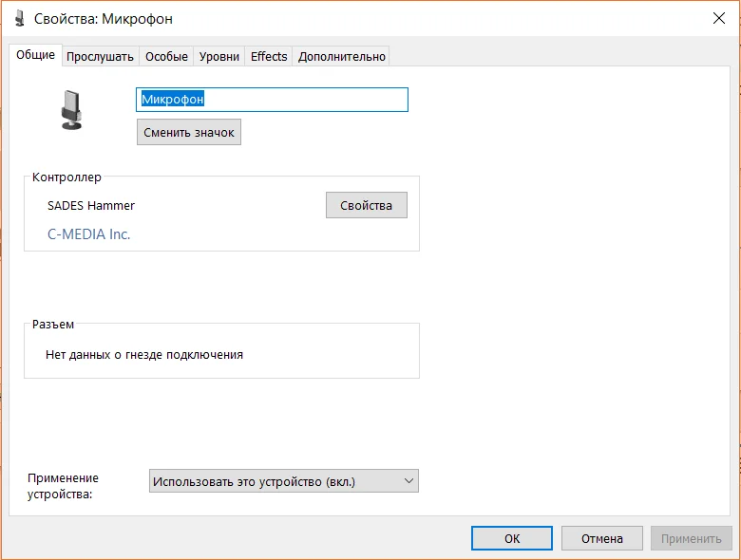This screenshot has height=560, width=741.
Task: Expand the Применение устройства dropdown
Action: pos(283,481)
